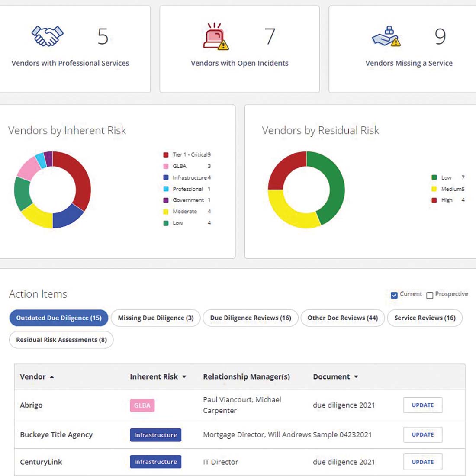
Task: Enable the Prospective checkbox
Action: coord(430,295)
